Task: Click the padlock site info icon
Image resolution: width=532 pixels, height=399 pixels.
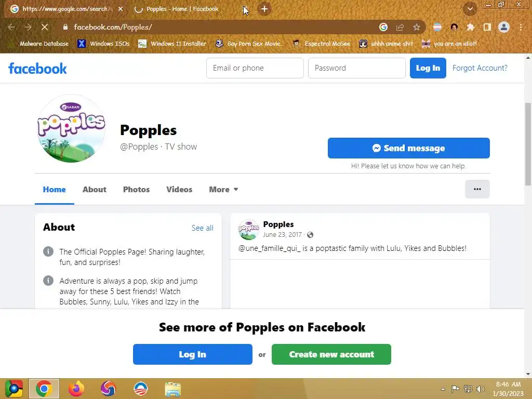Action: click(65, 27)
